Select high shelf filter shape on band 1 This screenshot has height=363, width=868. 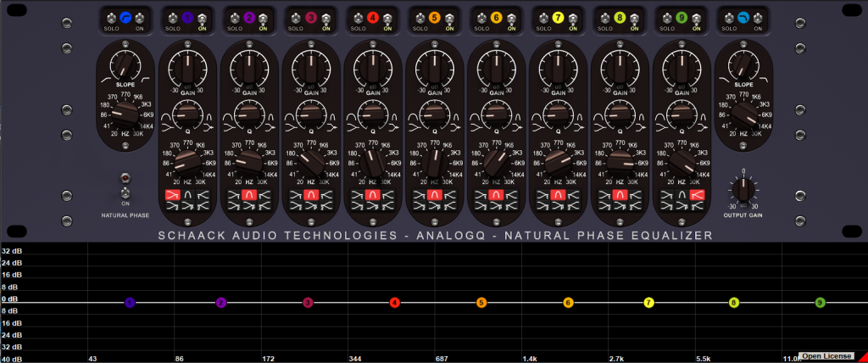coord(203,195)
